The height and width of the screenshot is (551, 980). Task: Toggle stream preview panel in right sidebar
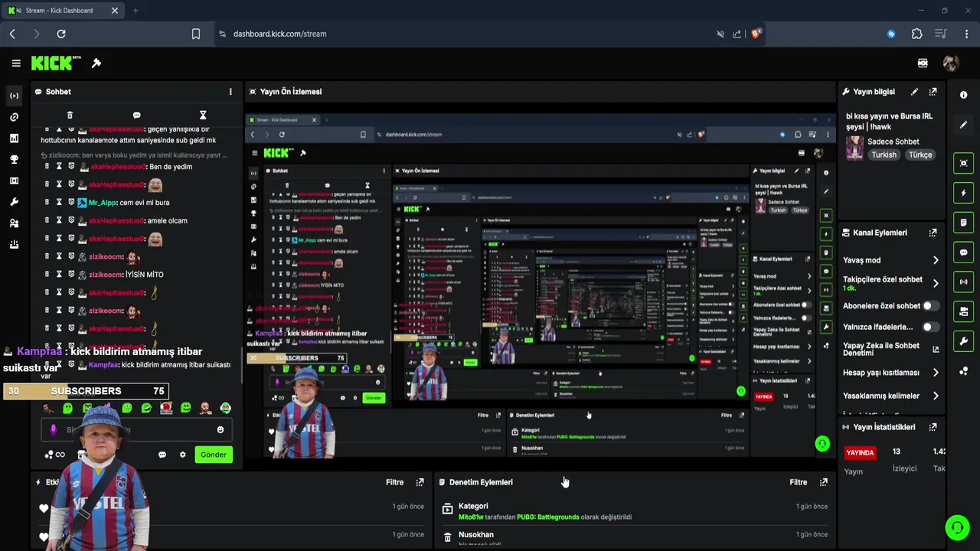(x=963, y=163)
